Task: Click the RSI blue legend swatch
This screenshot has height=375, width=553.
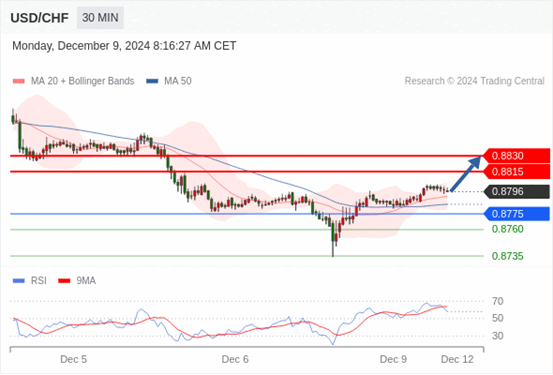Action: point(19,281)
